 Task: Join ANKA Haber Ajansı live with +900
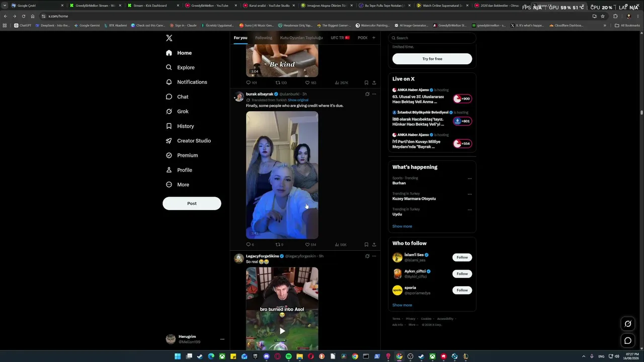(x=462, y=99)
